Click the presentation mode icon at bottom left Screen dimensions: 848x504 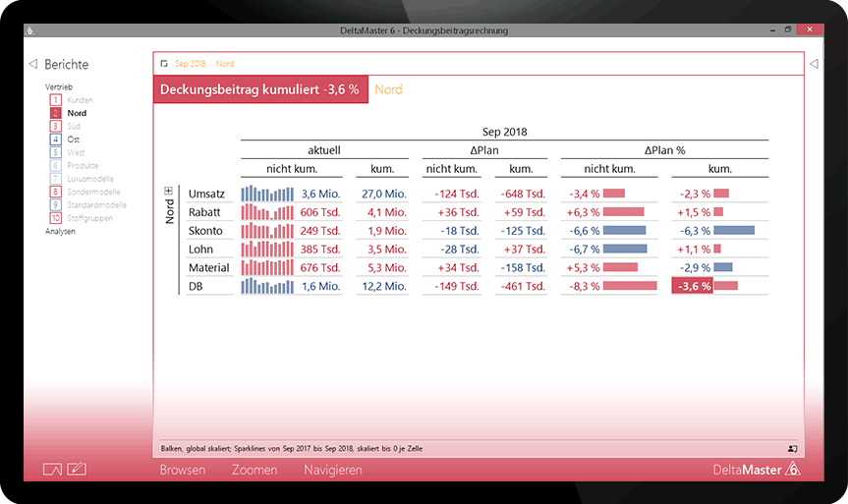pyautogui.click(x=52, y=470)
